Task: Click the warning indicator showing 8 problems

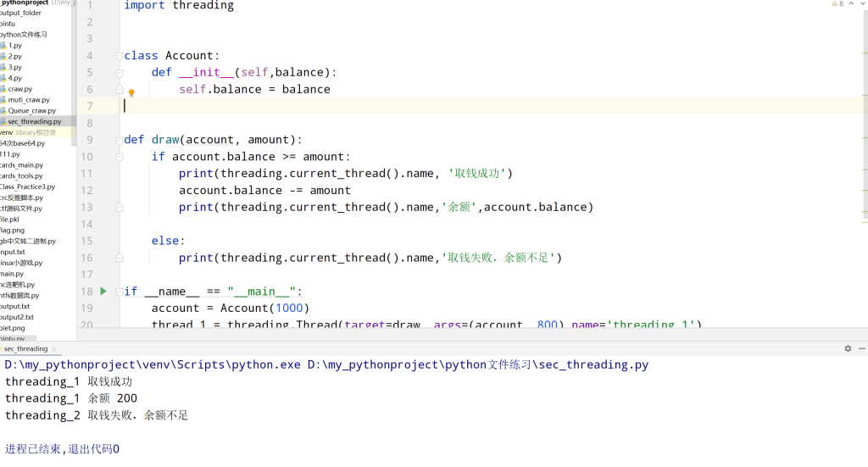Action: tap(836, 5)
